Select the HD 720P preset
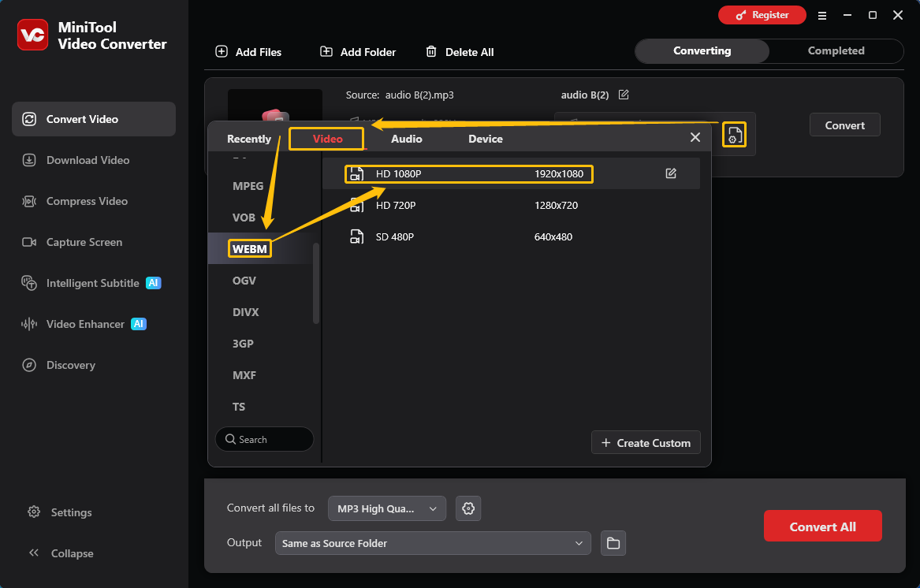 (511, 206)
